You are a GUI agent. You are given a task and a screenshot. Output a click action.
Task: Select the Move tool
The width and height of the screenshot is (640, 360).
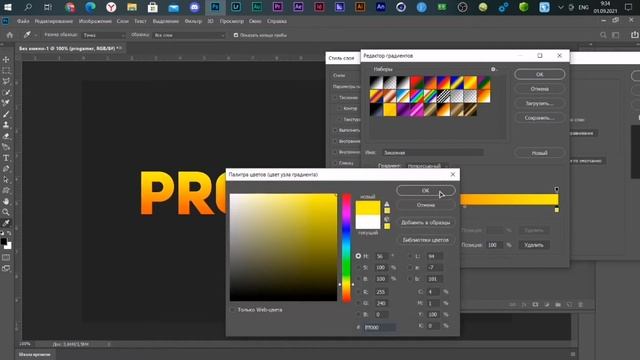pos(6,60)
